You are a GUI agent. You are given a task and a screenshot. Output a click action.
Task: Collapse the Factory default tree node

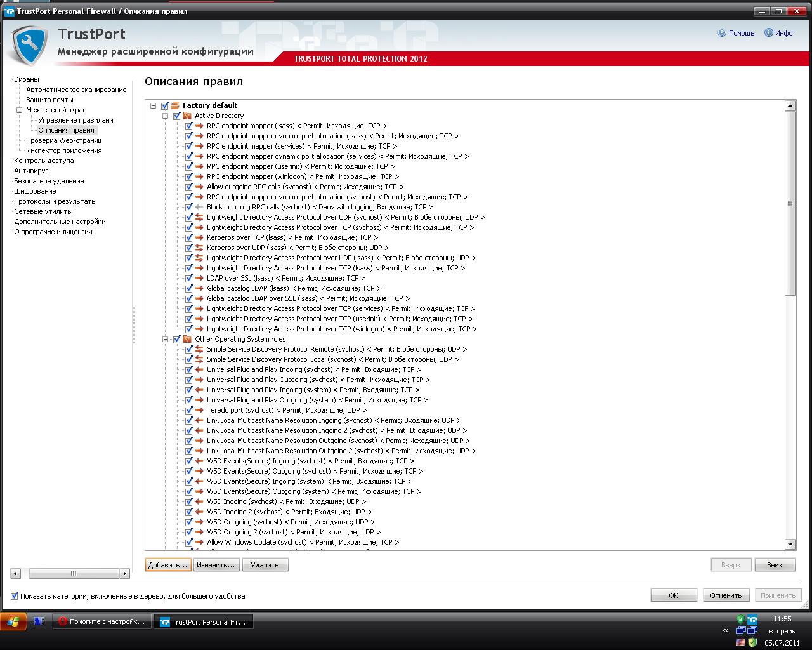153,105
